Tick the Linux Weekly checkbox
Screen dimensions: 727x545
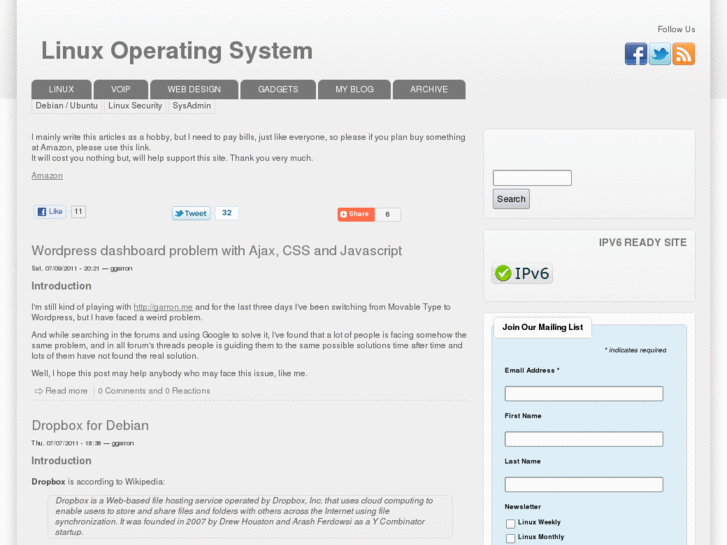(x=510, y=524)
